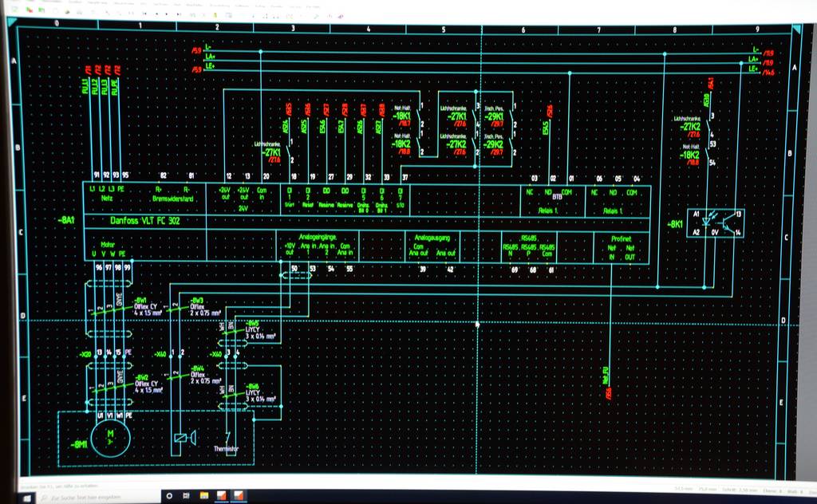Select the motor symbol -8M1
Image resolution: width=817 pixels, height=504 pixels.
(110, 439)
